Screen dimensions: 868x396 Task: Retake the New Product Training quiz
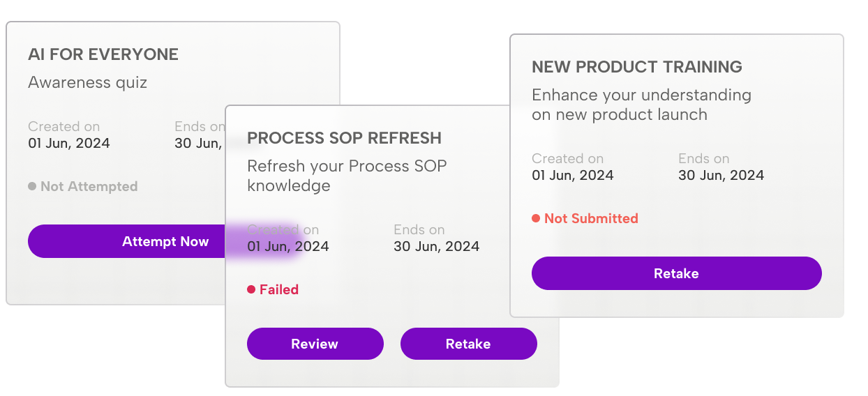pos(676,273)
